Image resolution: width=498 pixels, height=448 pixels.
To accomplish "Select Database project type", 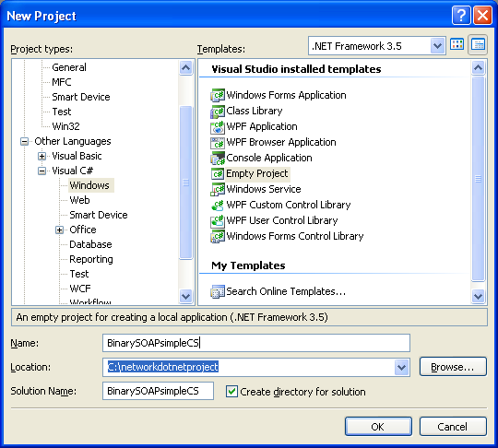I will click(x=90, y=244).
